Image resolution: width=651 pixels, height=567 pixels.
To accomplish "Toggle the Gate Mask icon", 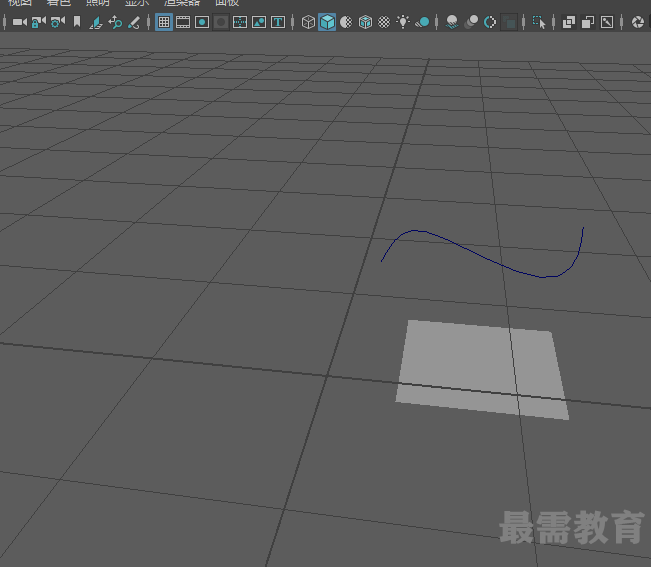I will [221, 22].
